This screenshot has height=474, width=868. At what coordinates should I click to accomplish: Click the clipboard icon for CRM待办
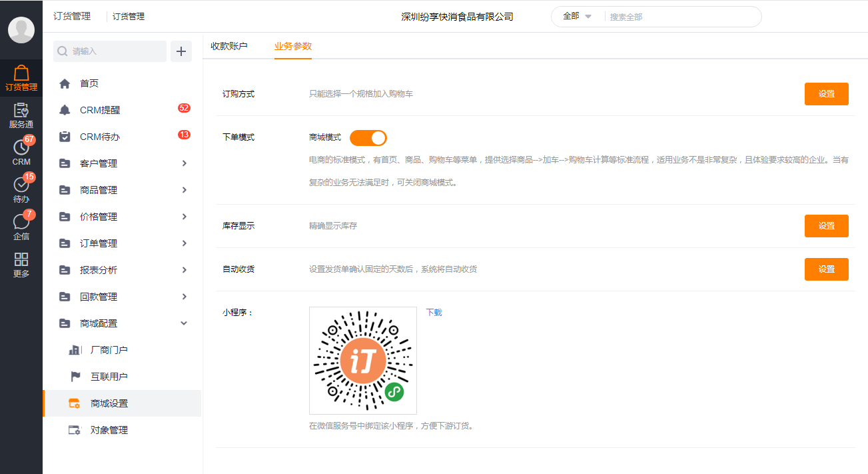pyautogui.click(x=65, y=137)
